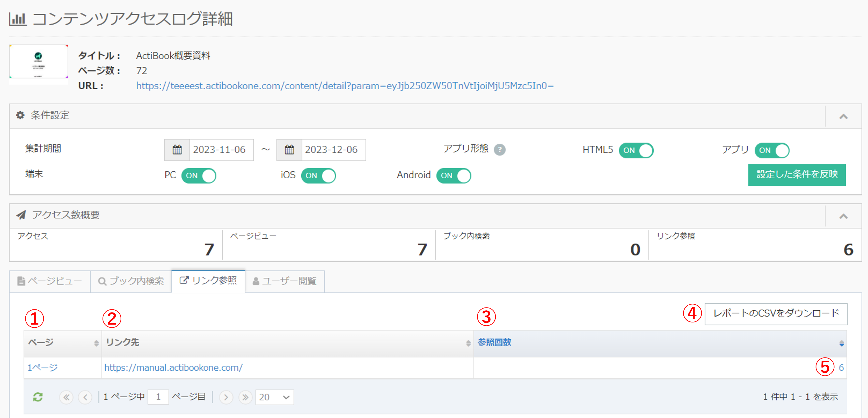This screenshot has width=868, height=418.
Task: Click the end date field 2023-12-06
Action: click(x=334, y=150)
